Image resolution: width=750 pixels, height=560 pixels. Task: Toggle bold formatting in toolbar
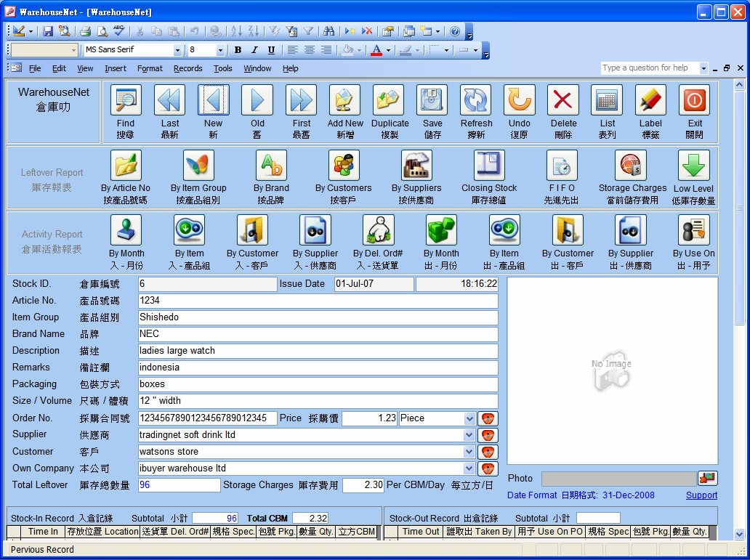(x=238, y=50)
